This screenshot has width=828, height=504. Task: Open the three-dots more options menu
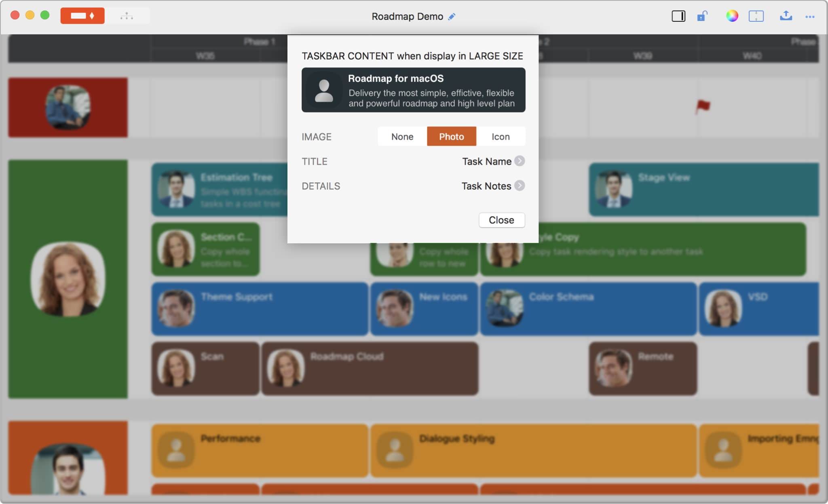click(809, 17)
